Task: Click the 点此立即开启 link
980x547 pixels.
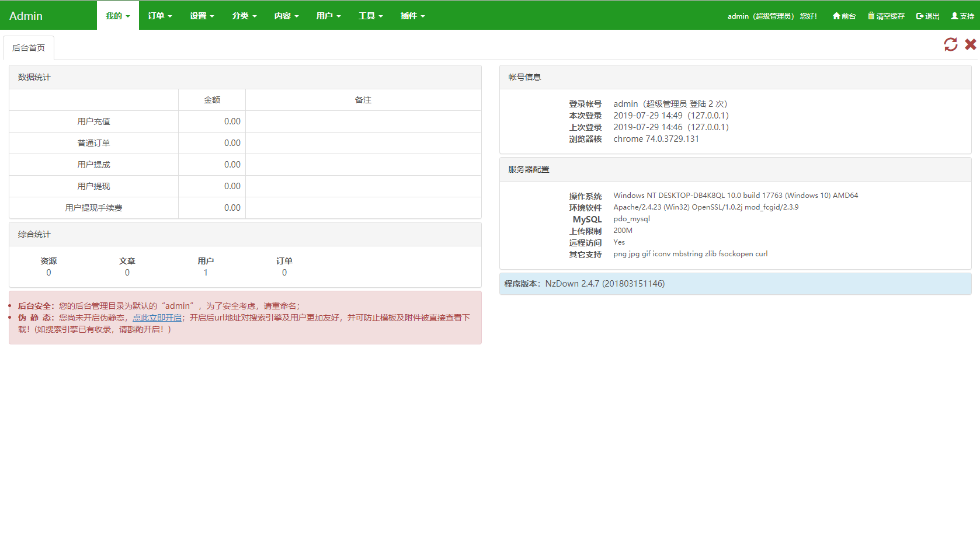Action: click(157, 318)
